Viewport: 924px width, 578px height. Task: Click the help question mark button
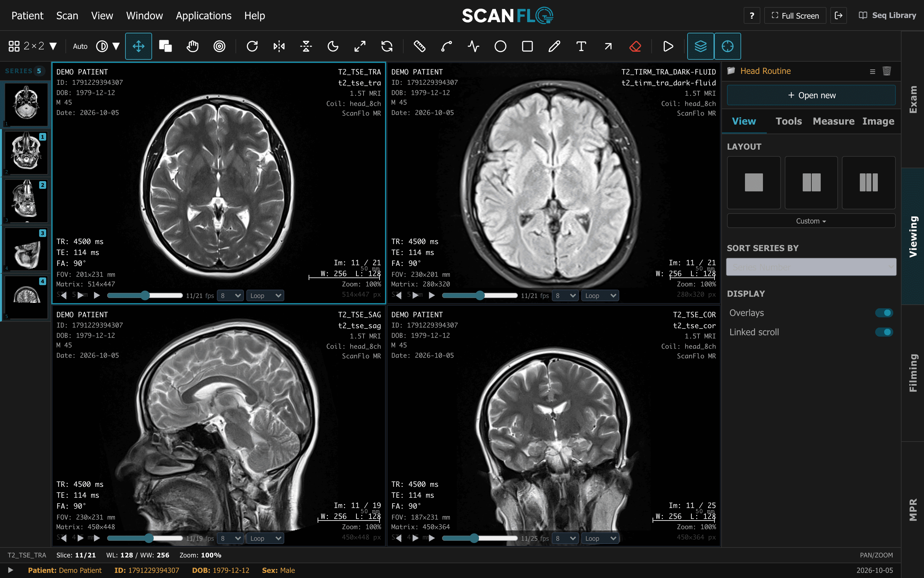(x=752, y=16)
